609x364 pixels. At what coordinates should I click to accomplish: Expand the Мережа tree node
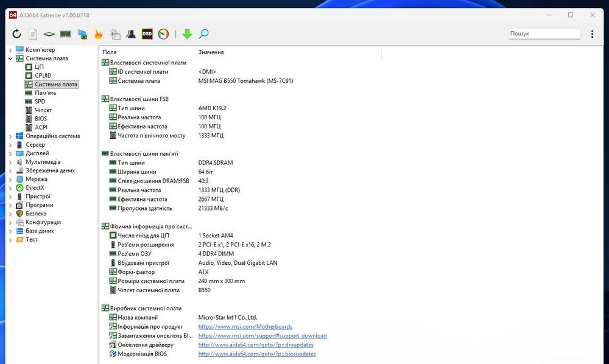[10, 180]
